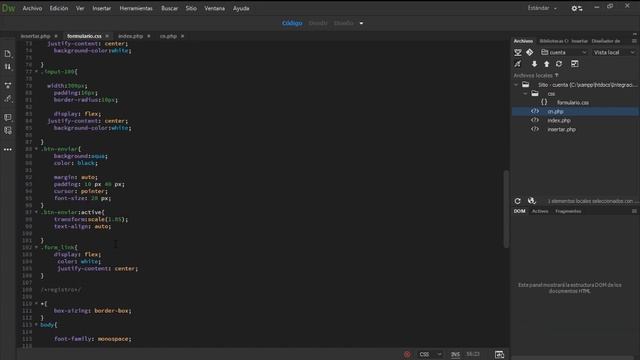The height and width of the screenshot is (360, 640).
Task: Switch to the cn.php document tab
Action: click(x=168, y=36)
